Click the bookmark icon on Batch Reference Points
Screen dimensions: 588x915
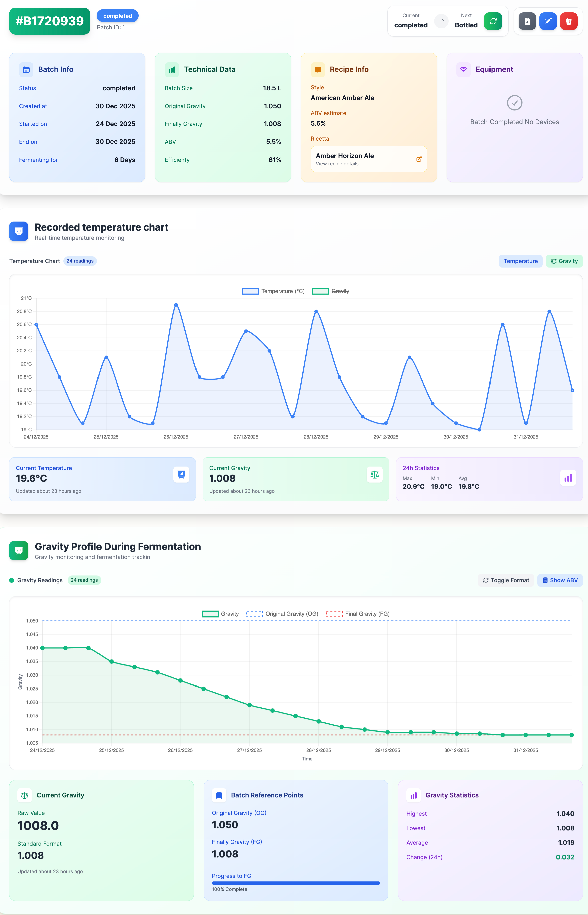click(219, 795)
